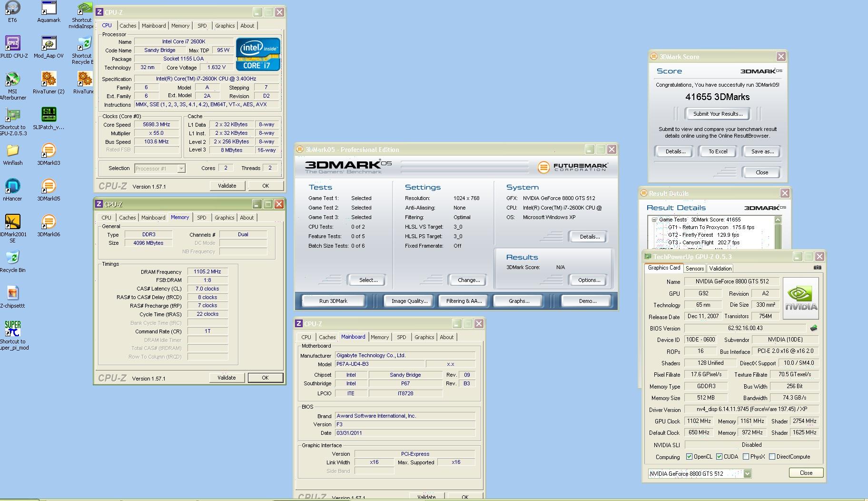Open the SPD tab in top CPU-Z window
The height and width of the screenshot is (501, 868).
click(202, 26)
